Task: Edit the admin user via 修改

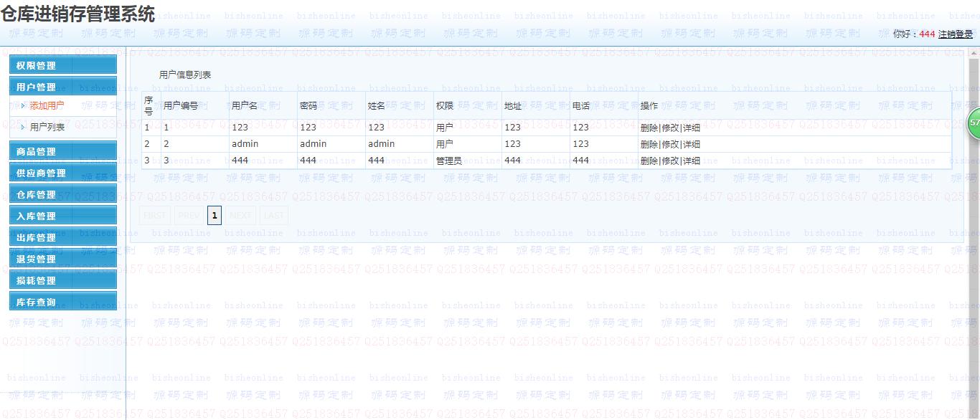Action: tap(670, 144)
